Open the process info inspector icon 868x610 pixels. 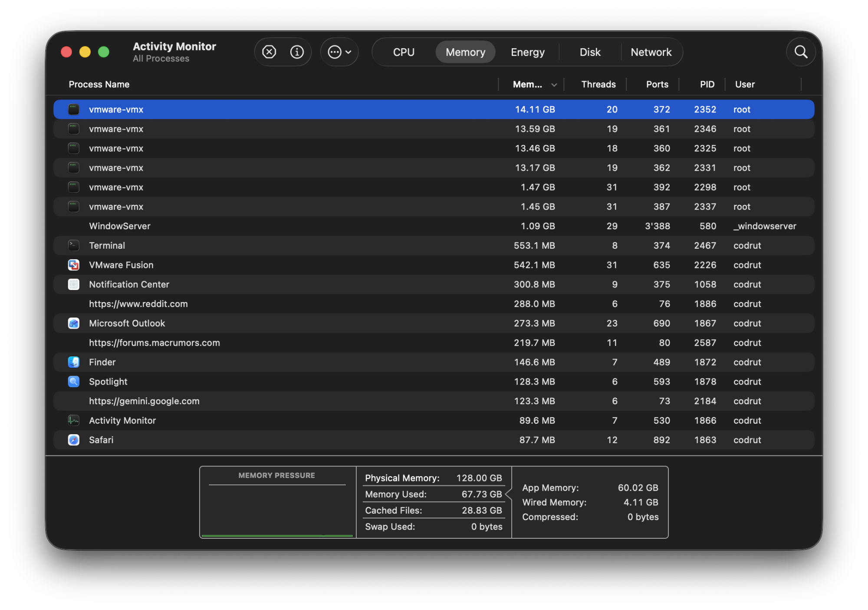coord(297,52)
